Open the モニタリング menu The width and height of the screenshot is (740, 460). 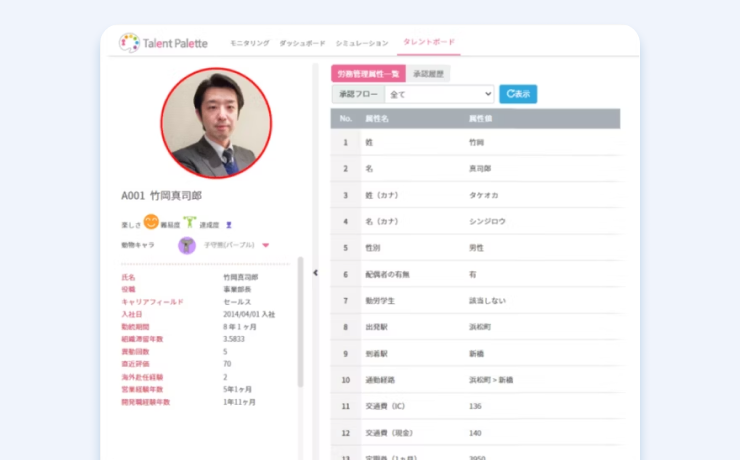[250, 43]
